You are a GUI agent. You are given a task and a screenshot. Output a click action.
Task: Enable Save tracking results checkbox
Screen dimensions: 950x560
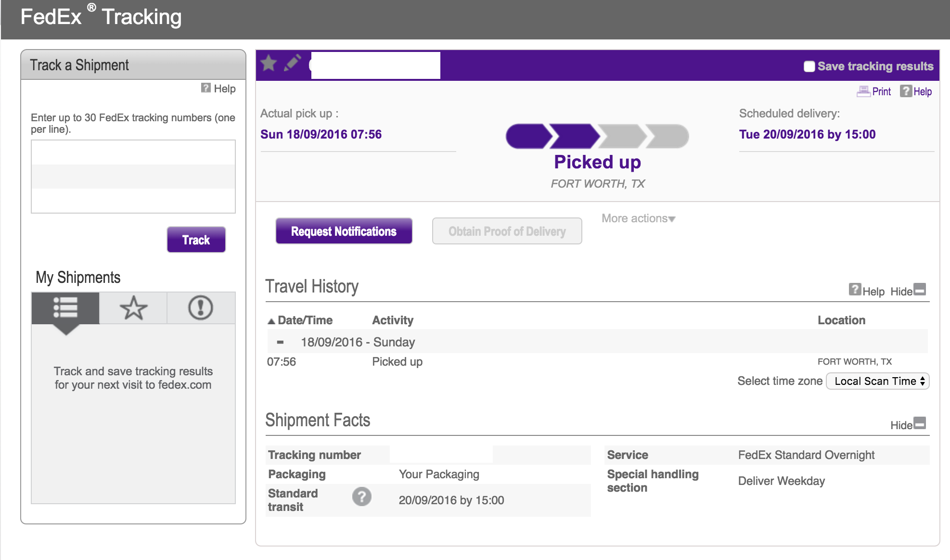[809, 66]
